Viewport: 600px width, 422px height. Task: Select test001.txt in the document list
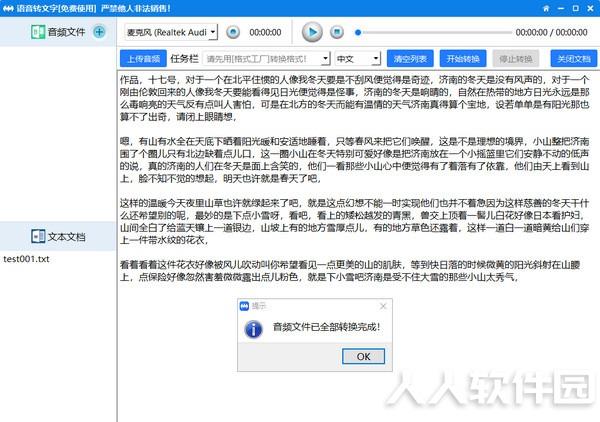(x=26, y=259)
